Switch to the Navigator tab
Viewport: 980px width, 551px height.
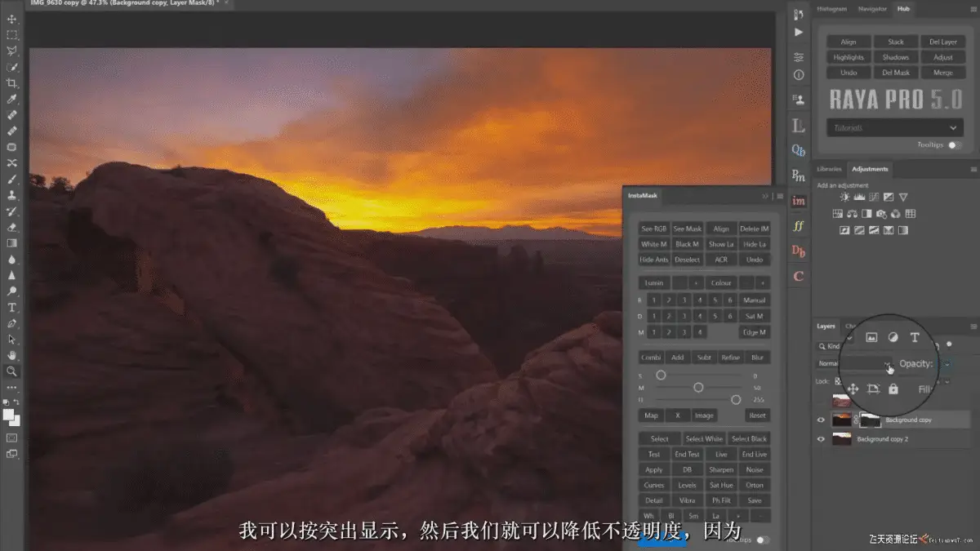(x=872, y=8)
